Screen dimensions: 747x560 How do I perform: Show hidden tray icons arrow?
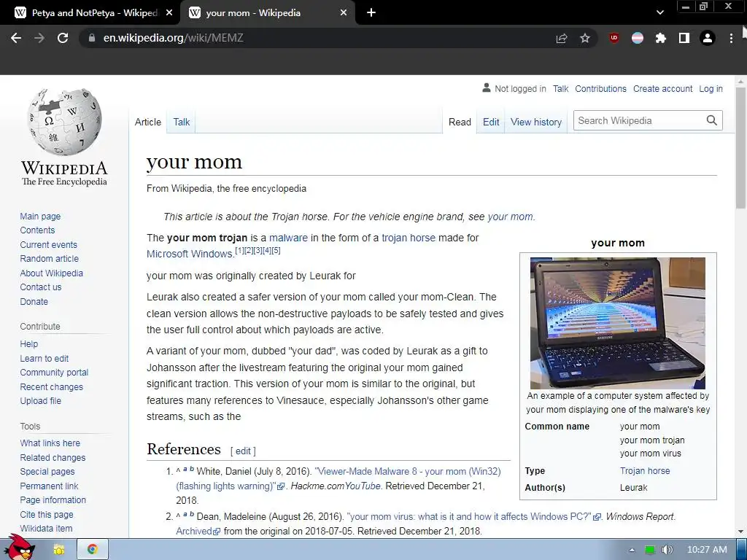pyautogui.click(x=632, y=550)
